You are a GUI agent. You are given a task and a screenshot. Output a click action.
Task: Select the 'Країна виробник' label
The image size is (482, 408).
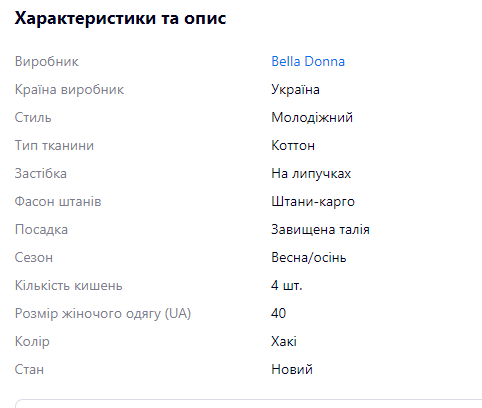[69, 90]
